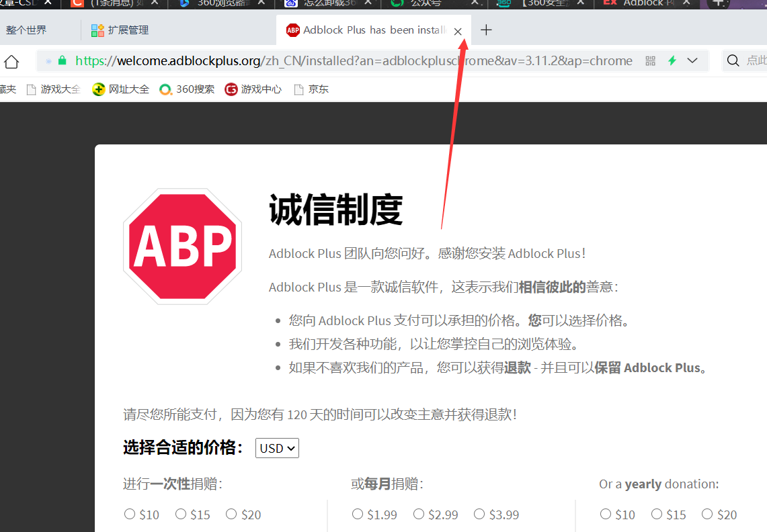Click the magnifier search icon
Image resolution: width=767 pixels, height=532 pixels.
(x=733, y=60)
